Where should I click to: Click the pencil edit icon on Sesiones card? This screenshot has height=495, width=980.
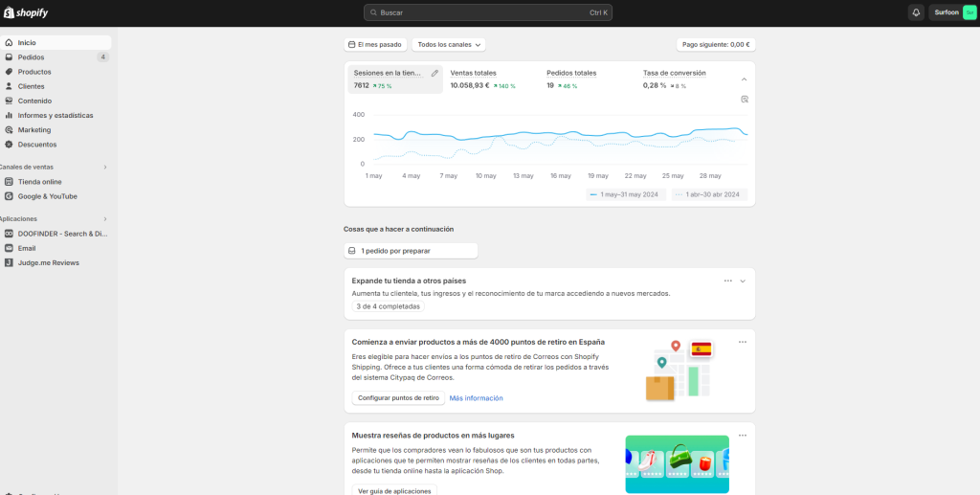tap(434, 73)
